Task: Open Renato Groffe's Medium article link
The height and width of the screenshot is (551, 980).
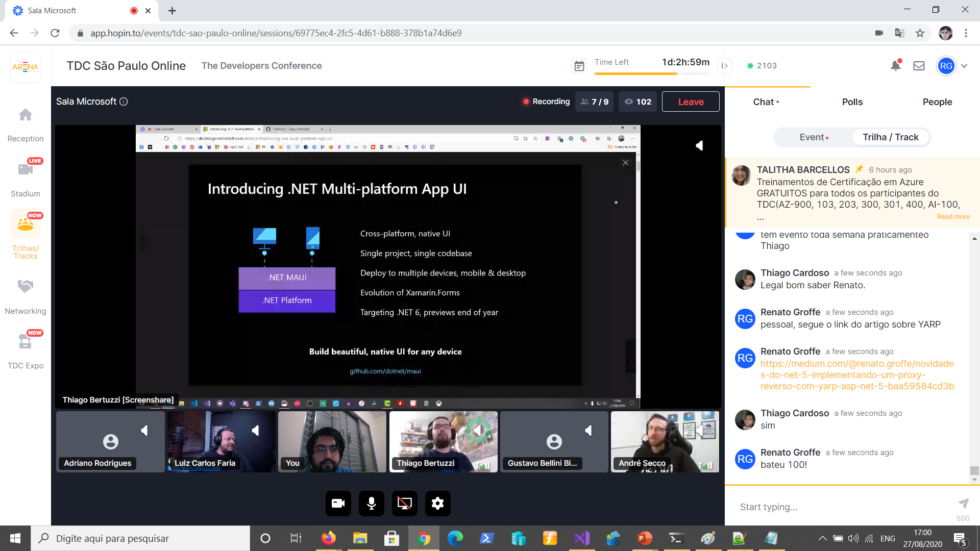Action: click(857, 375)
